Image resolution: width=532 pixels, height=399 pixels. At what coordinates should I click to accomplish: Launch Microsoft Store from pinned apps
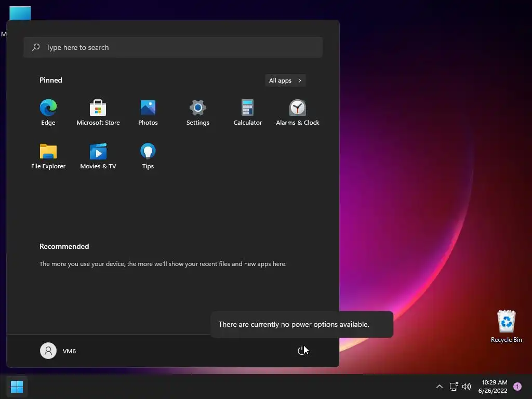click(98, 113)
